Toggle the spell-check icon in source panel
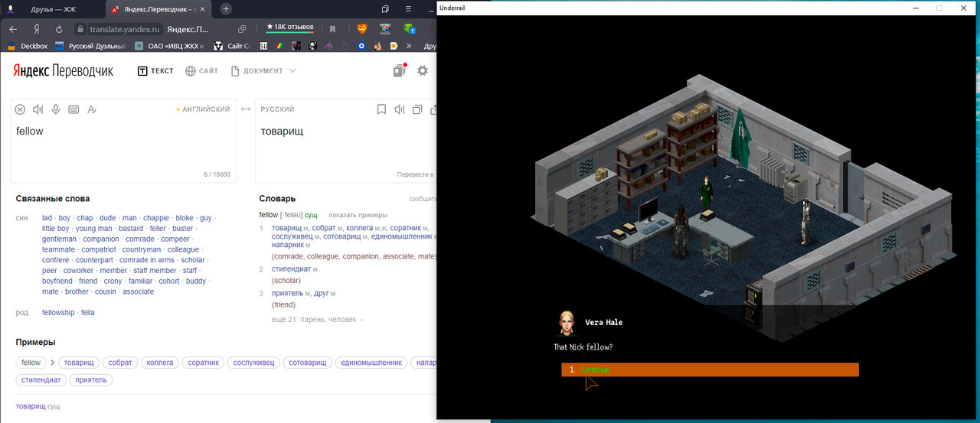This screenshot has height=423, width=980. coord(91,109)
